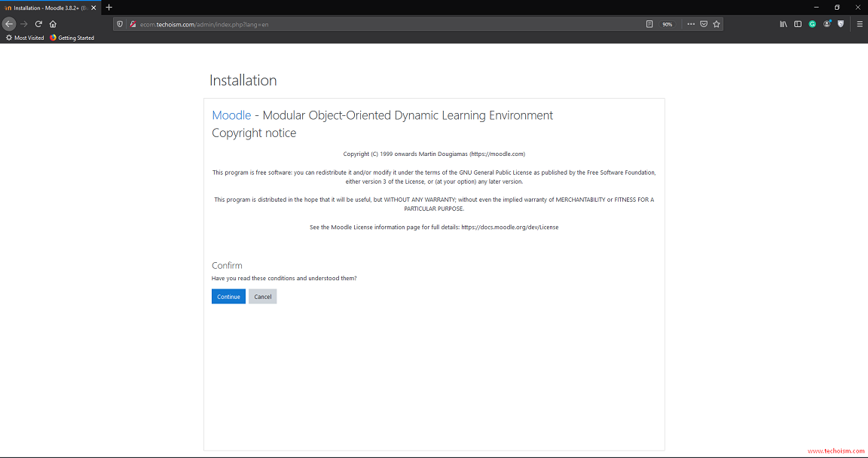The image size is (868, 458).
Task: Restore down the Firefox window
Action: (837, 8)
